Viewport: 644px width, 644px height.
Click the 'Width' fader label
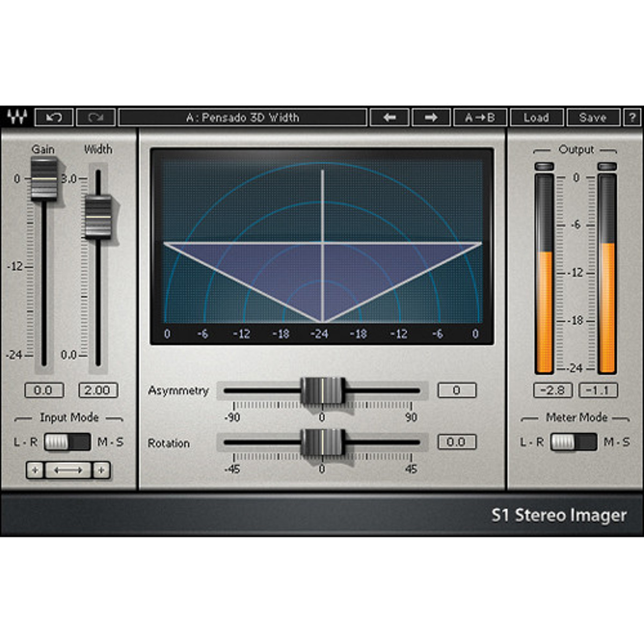[98, 149]
